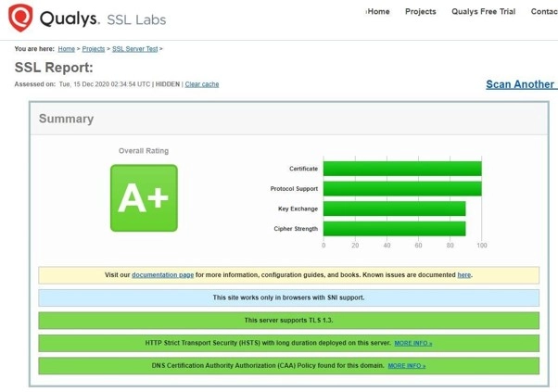The width and height of the screenshot is (558, 392).
Task: Click the 'HIDDEN' status text
Action: click(x=168, y=84)
